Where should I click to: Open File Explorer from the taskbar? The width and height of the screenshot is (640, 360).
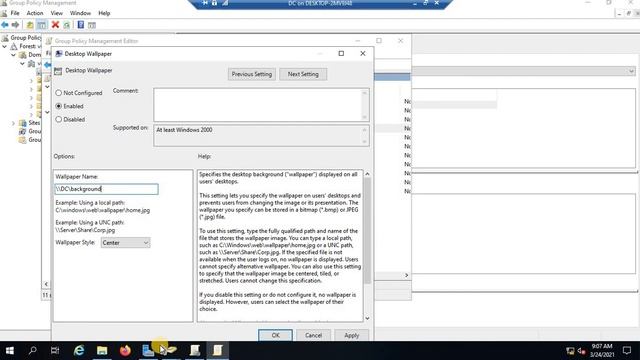(x=102, y=350)
